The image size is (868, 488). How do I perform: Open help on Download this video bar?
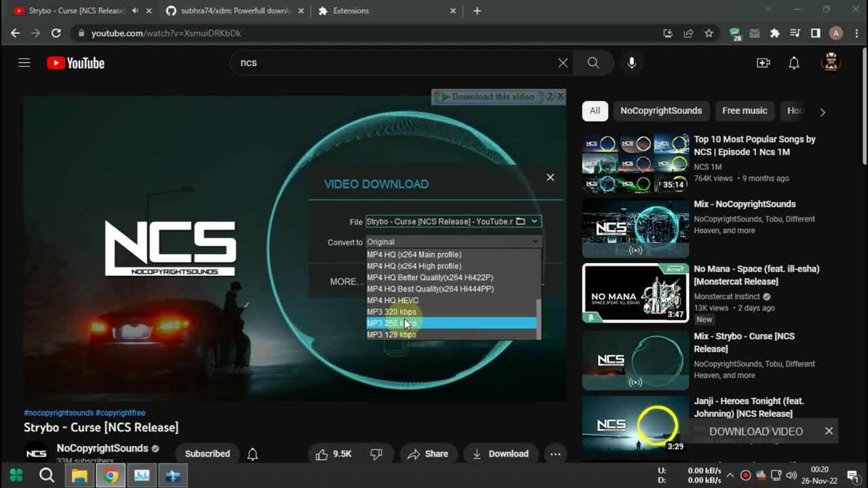click(550, 97)
